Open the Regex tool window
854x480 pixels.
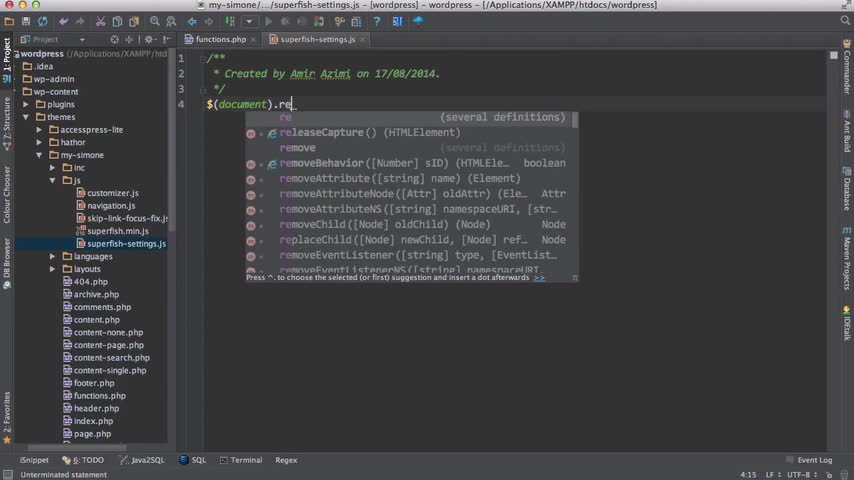(x=286, y=460)
